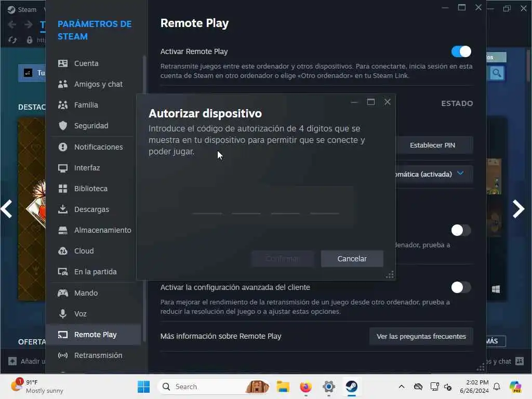This screenshot has height=399, width=532.
Task: Turn off Activar Remote Play switch
Action: pos(461,51)
